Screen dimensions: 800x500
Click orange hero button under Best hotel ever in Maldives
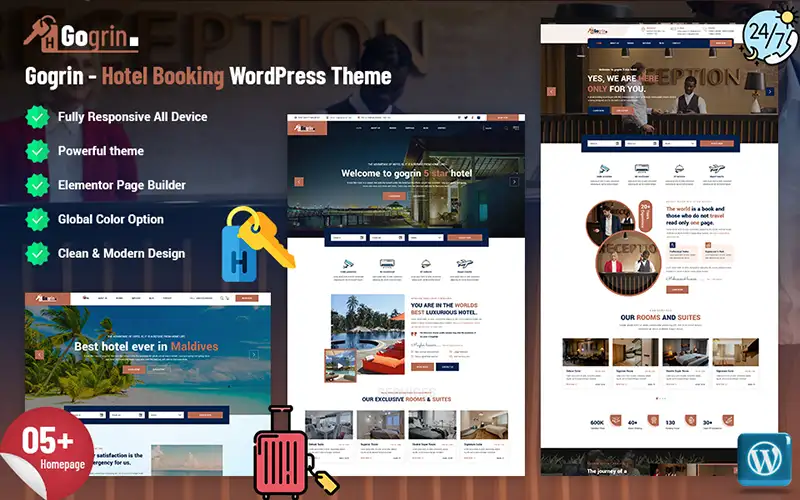pos(134,369)
